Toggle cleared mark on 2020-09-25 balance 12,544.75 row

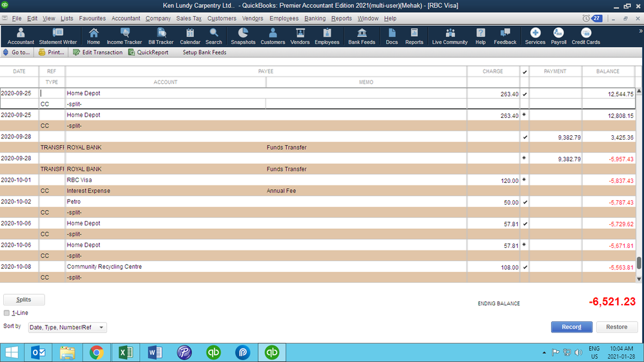(525, 94)
